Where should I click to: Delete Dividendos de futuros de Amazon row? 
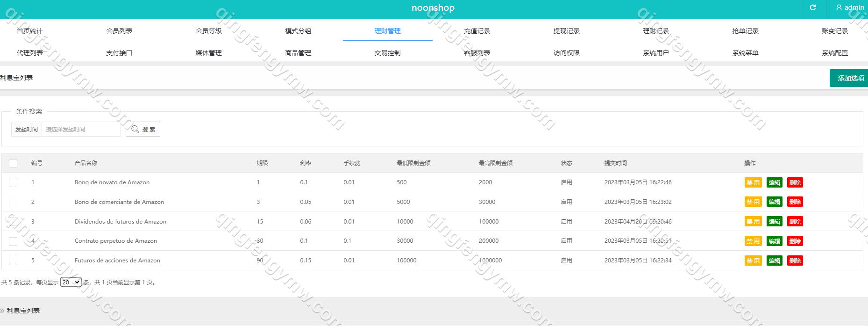(x=795, y=222)
